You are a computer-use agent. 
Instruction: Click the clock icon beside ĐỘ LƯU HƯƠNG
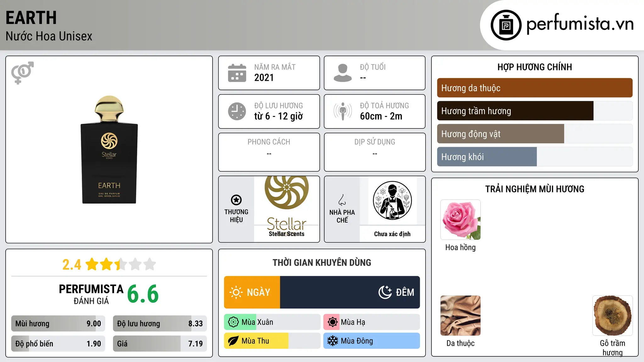pos(237,111)
